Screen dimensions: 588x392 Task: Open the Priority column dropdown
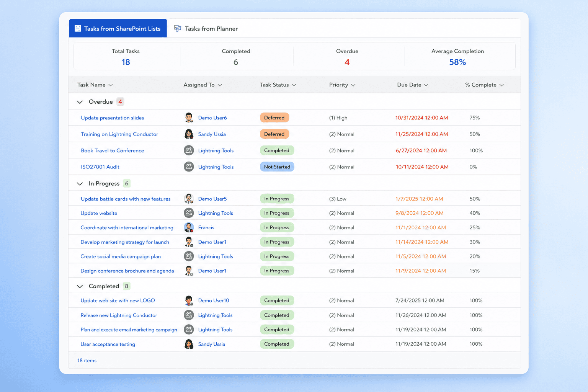click(353, 85)
